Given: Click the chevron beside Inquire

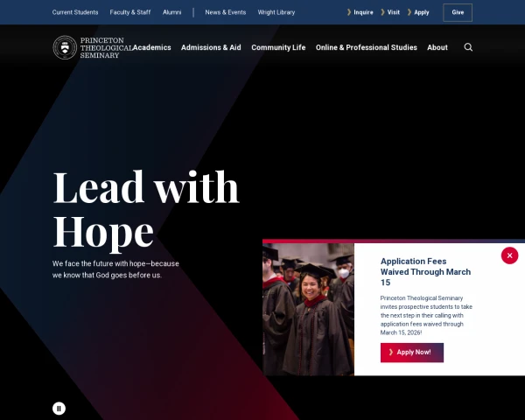Looking at the screenshot, I should (349, 12).
